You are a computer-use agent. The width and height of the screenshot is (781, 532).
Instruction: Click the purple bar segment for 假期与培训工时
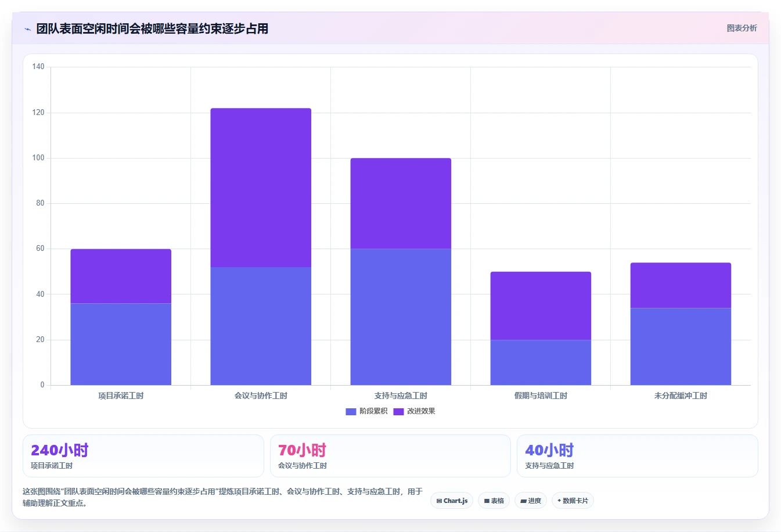541,305
